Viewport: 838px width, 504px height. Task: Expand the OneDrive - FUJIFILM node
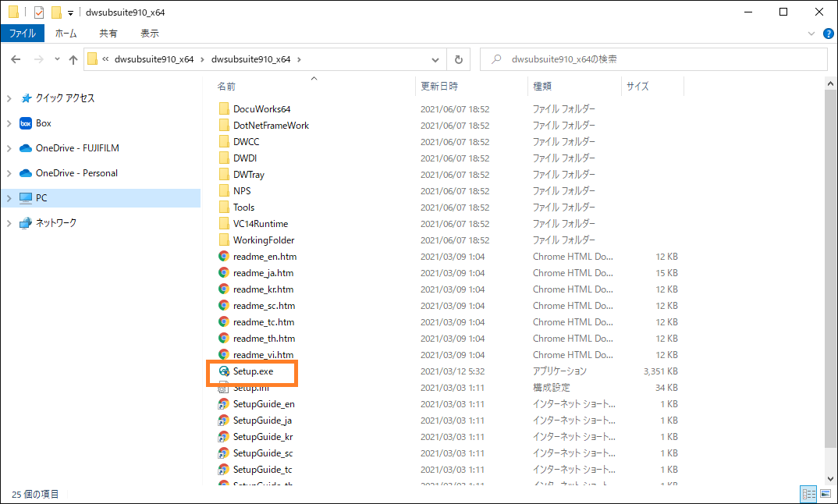pos(9,148)
